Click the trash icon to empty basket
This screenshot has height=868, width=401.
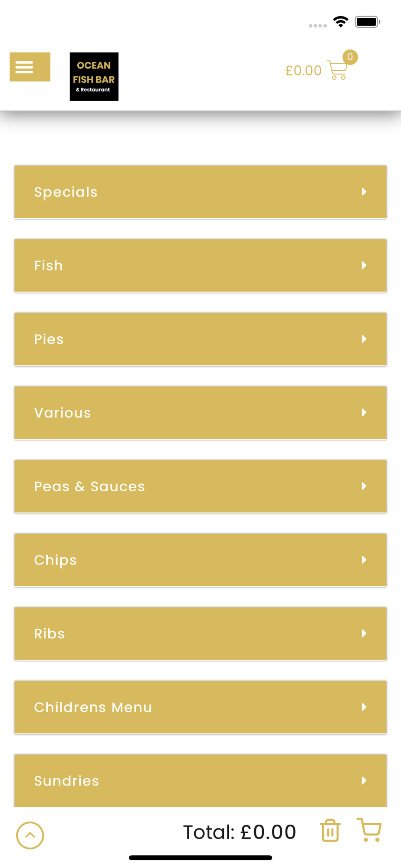click(x=330, y=830)
